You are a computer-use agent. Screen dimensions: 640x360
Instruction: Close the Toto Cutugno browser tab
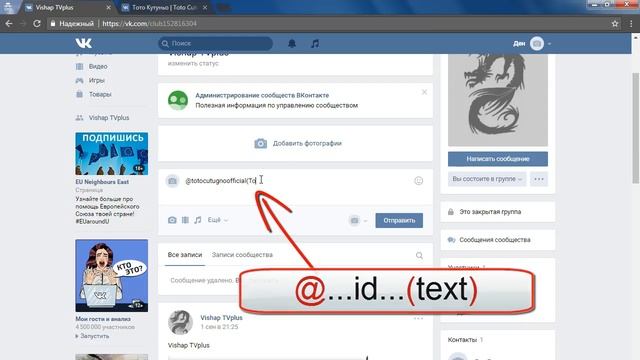click(205, 7)
